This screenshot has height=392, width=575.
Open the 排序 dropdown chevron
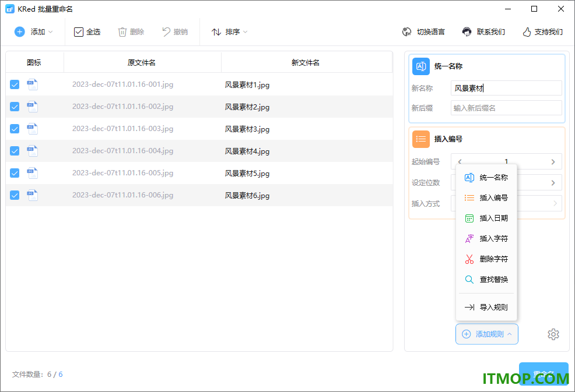coord(246,32)
